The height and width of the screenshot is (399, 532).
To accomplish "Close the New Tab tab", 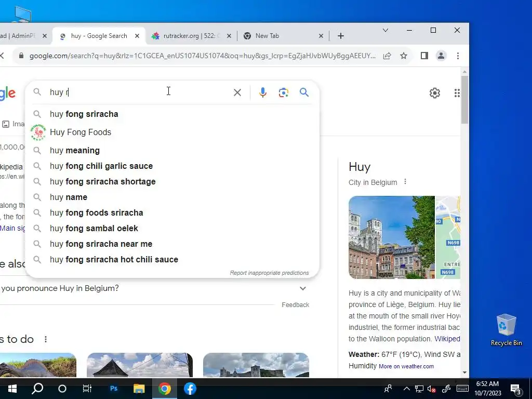I will coord(321,36).
